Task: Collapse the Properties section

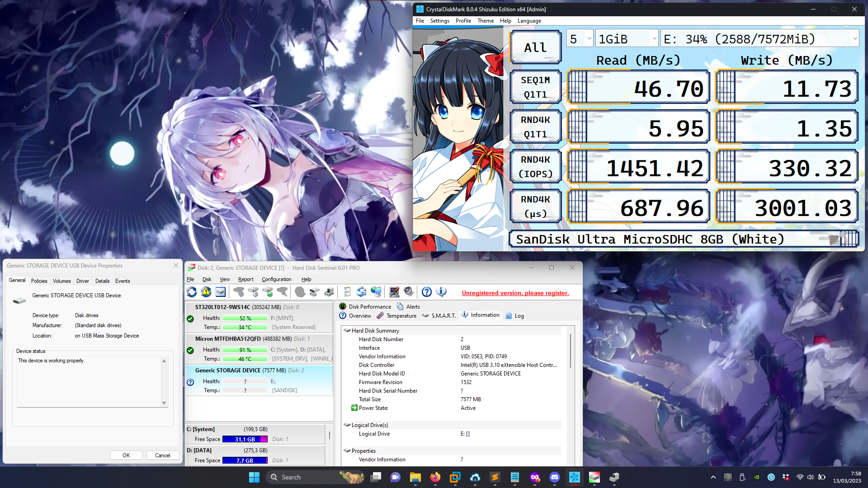Action: [x=347, y=451]
